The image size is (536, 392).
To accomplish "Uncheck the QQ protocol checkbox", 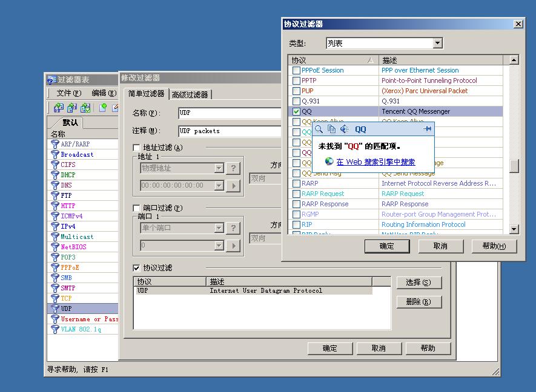I will point(296,111).
